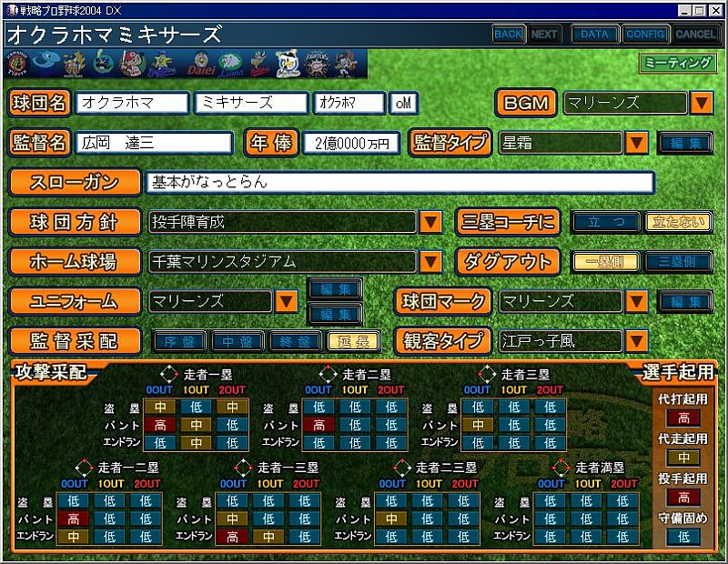The height and width of the screenshot is (564, 728).
Task: Toggle 走者二塁 0OUT バント setting
Action: pyautogui.click(x=319, y=425)
